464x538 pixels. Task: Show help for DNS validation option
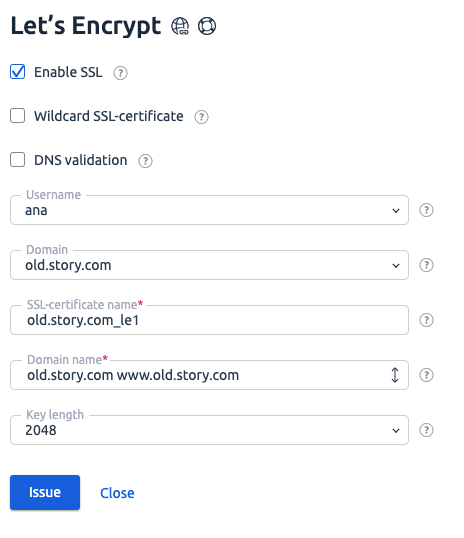point(146,161)
